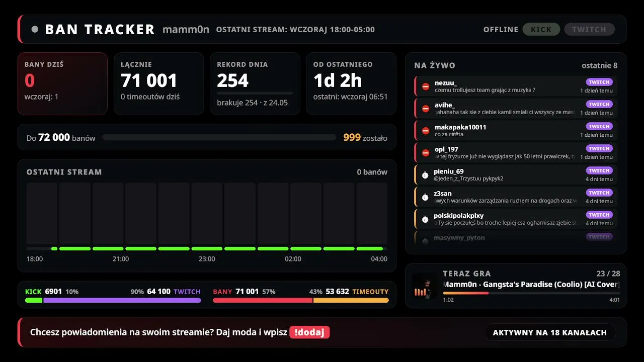644x362 pixels.
Task: Click the TWITCH badge on polskipolakplxy row
Action: tap(599, 215)
